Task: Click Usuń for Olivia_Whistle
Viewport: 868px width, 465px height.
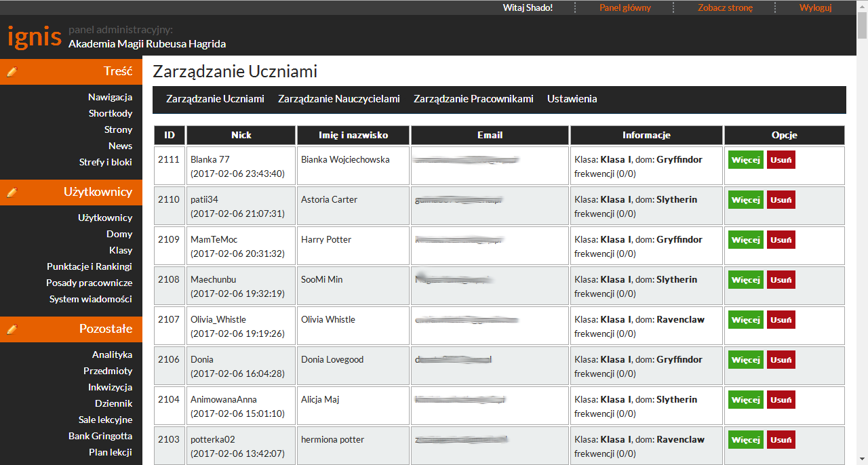Action: click(x=781, y=320)
